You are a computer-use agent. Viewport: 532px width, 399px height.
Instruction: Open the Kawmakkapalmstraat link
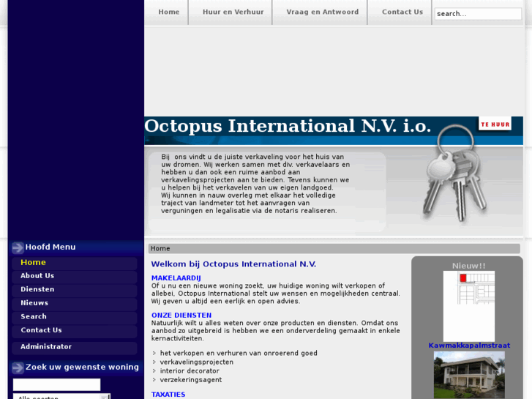(x=469, y=346)
